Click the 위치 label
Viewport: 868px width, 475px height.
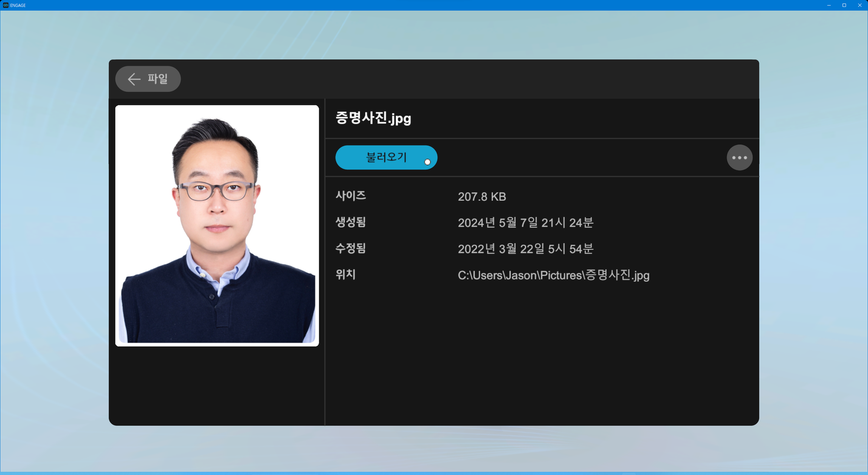point(345,275)
